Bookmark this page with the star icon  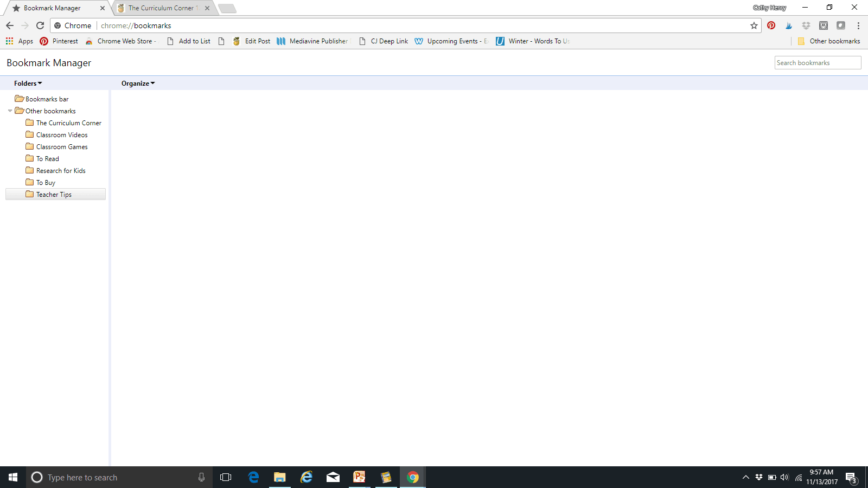754,25
